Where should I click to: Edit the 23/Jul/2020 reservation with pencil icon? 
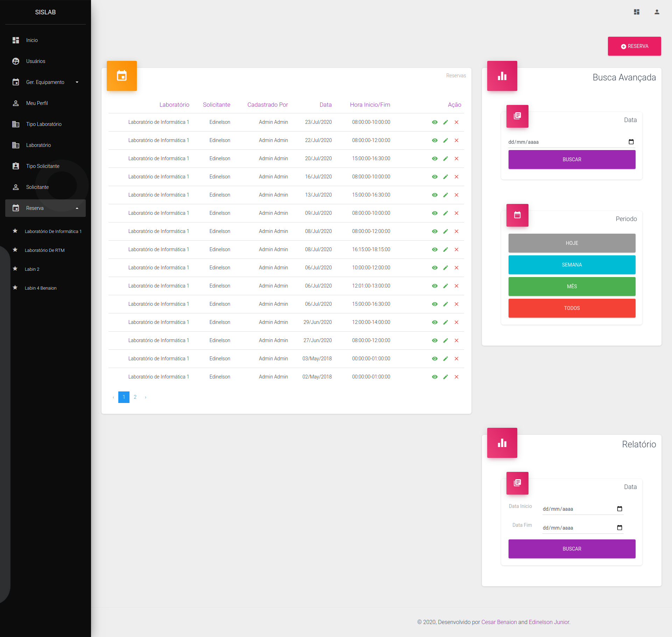pyautogui.click(x=446, y=122)
